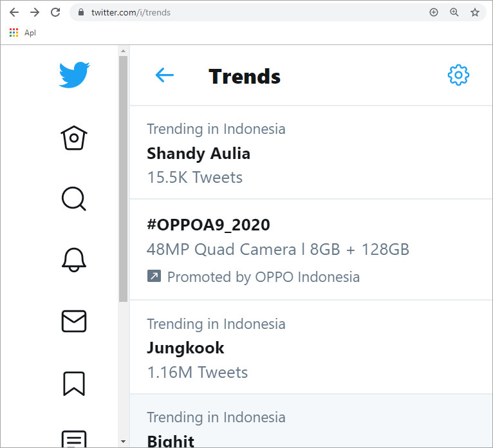Click browser Back arrow button
The width and height of the screenshot is (493, 448).
[14, 12]
